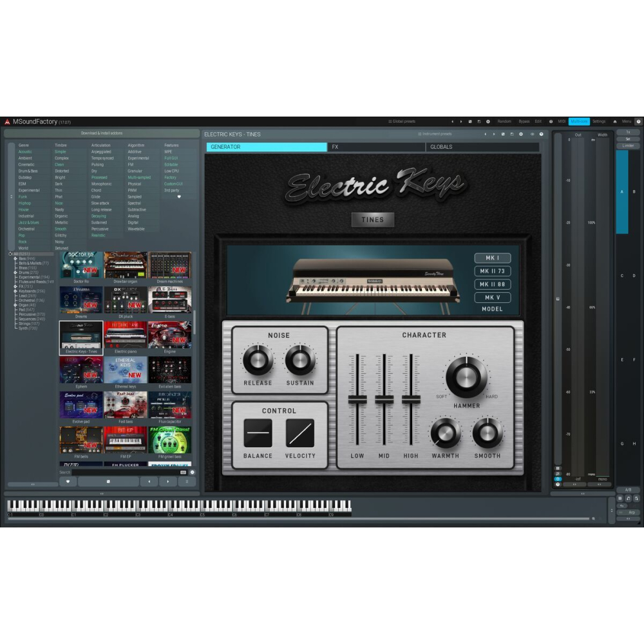Open the Instrument presets list
The height and width of the screenshot is (644, 644).
click(x=435, y=134)
